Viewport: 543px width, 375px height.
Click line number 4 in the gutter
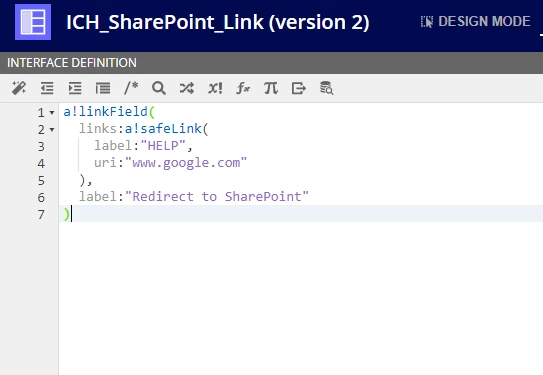(x=41, y=163)
